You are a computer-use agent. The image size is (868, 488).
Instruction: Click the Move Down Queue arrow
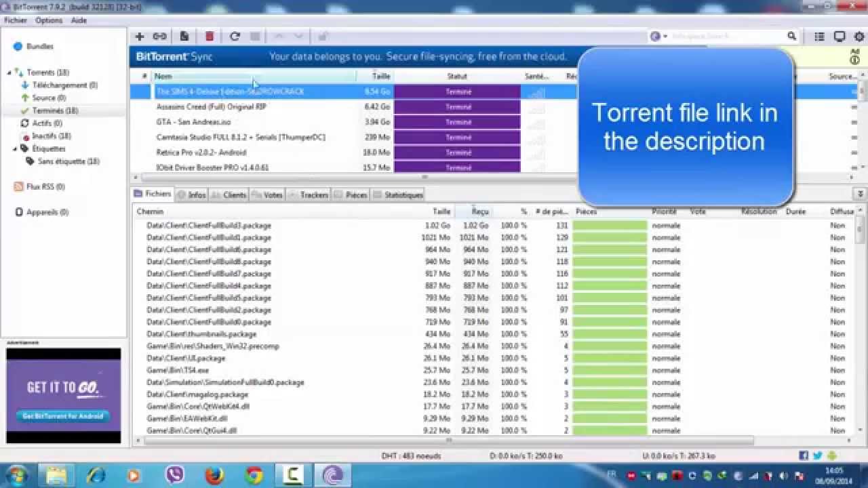(298, 37)
